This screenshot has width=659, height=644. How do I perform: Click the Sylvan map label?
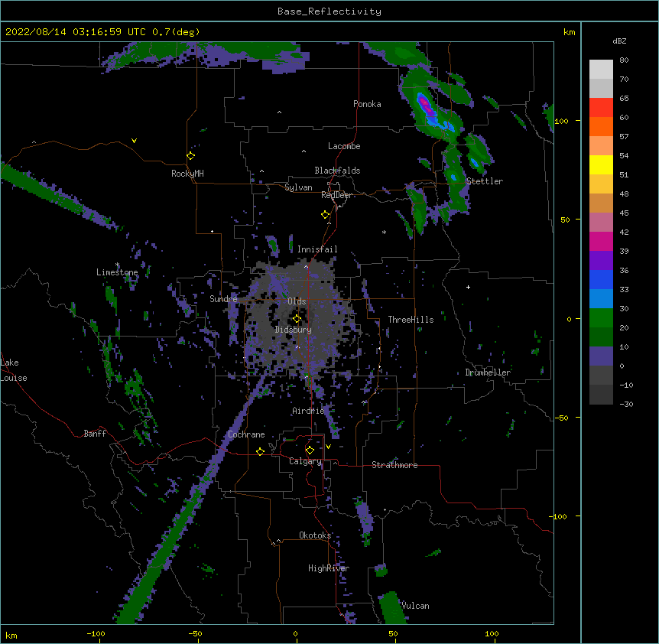point(298,187)
